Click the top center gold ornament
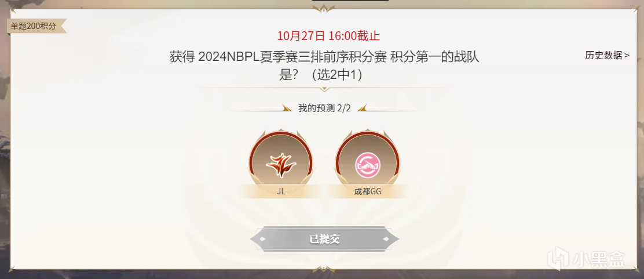 (x=324, y=9)
